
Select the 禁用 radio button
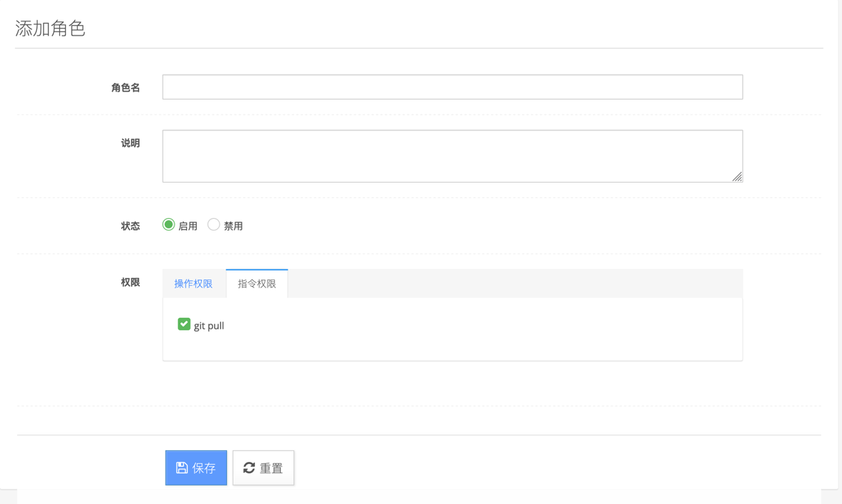tap(214, 225)
